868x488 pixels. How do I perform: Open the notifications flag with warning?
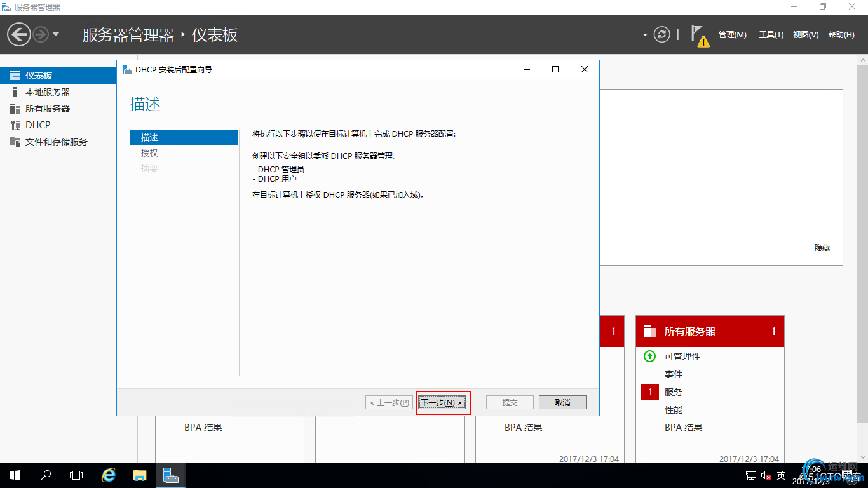(x=700, y=36)
